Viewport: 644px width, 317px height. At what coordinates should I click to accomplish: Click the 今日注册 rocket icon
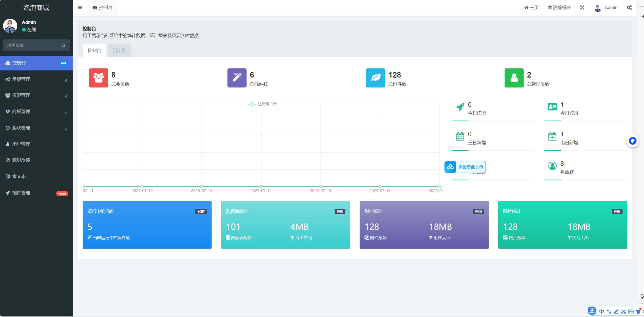click(x=460, y=107)
